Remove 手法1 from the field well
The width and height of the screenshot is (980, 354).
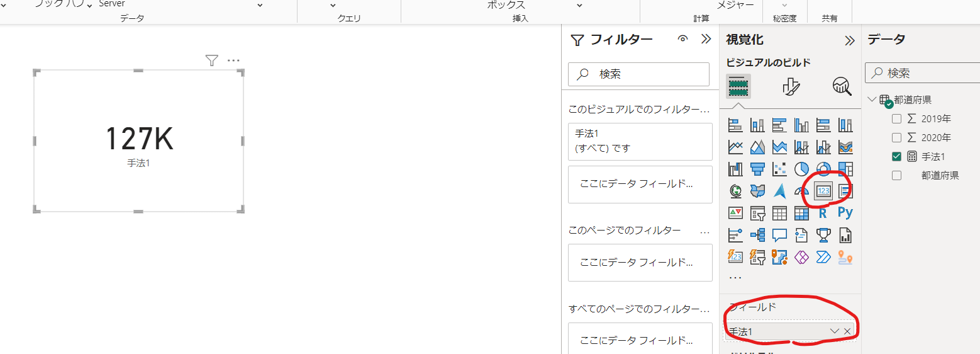[x=847, y=331]
